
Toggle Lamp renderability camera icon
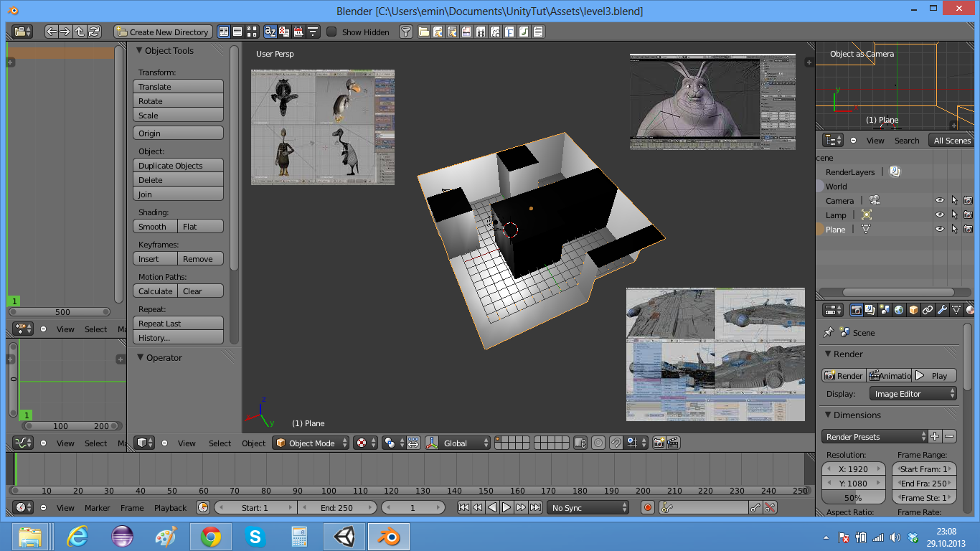coord(968,215)
